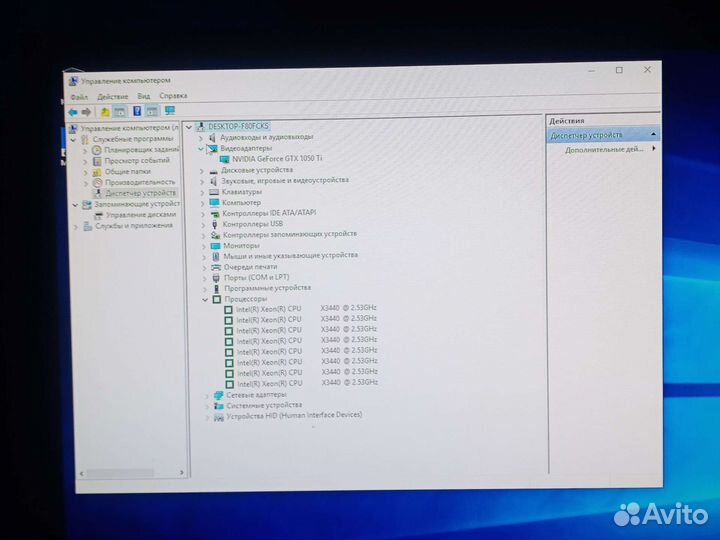Screen dimensions: 720x540
Task: Collapse Служебные программы node
Action: point(73,139)
